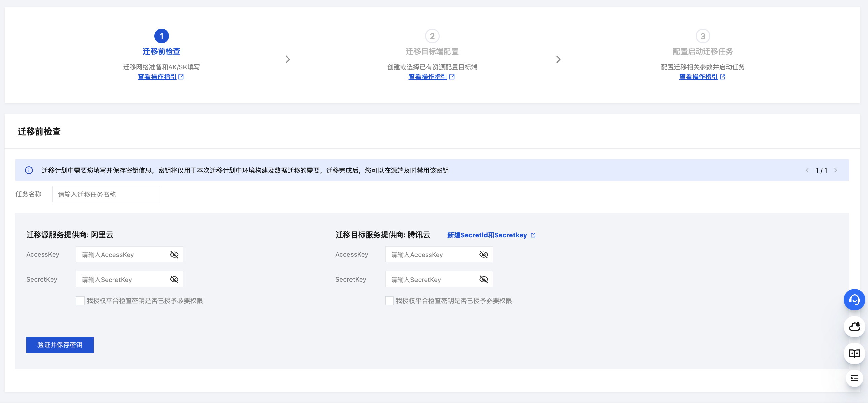Open the documentation book floating icon
Viewport: 868px width, 403px height.
854,353
